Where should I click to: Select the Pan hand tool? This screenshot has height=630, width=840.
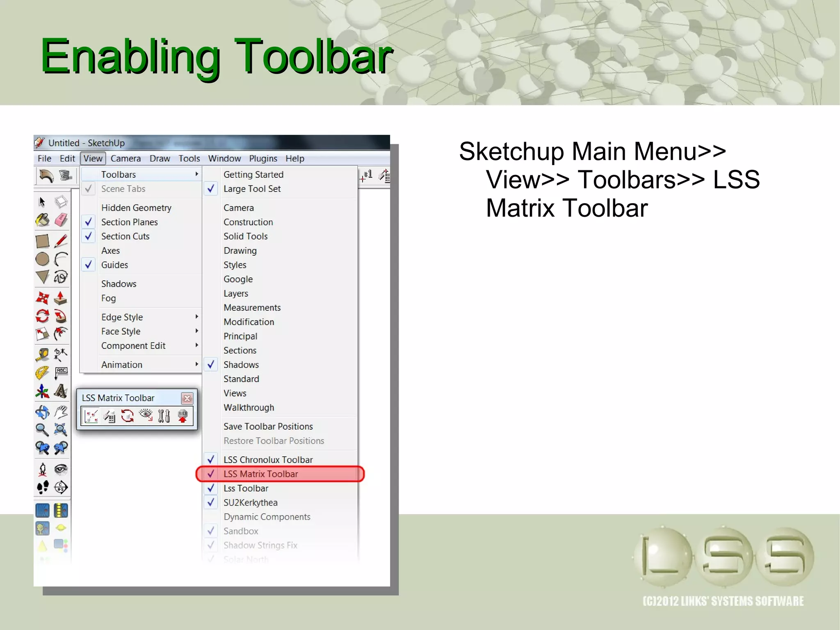(x=61, y=412)
